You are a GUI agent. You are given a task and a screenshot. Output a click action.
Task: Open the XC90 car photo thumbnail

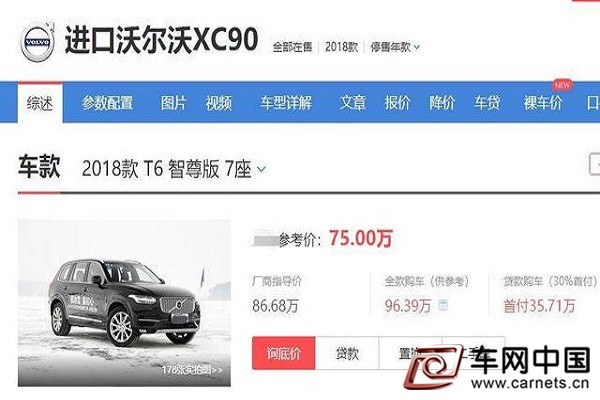click(x=124, y=303)
